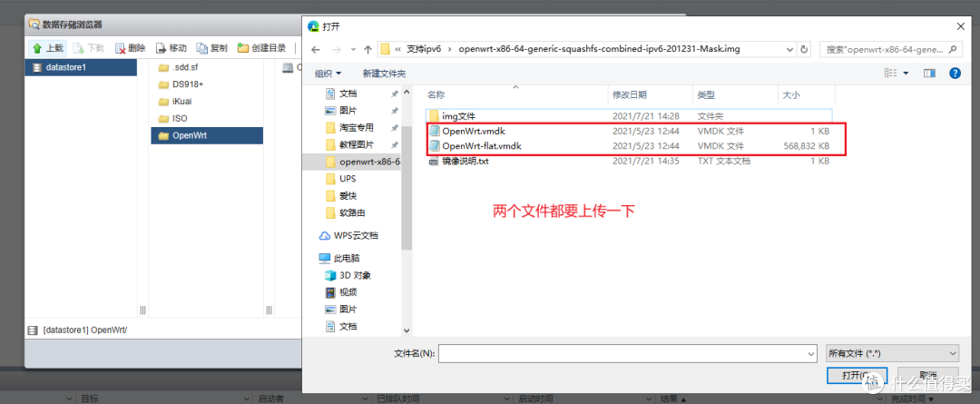
Task: Select pinned 图片 in quick access
Action: click(348, 111)
